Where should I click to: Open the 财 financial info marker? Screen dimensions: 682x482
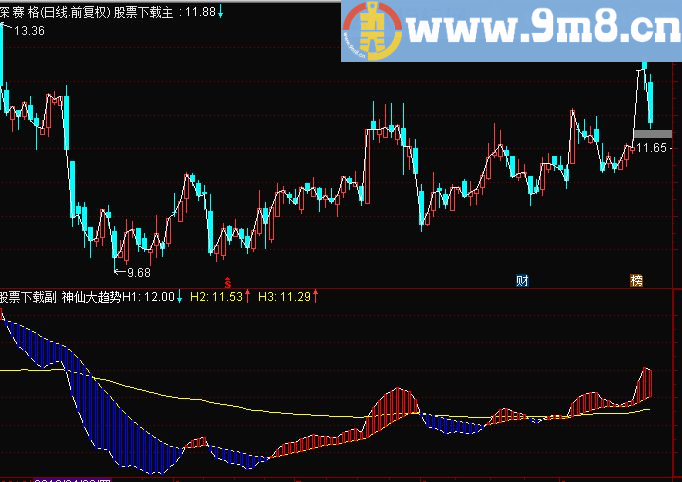[522, 281]
